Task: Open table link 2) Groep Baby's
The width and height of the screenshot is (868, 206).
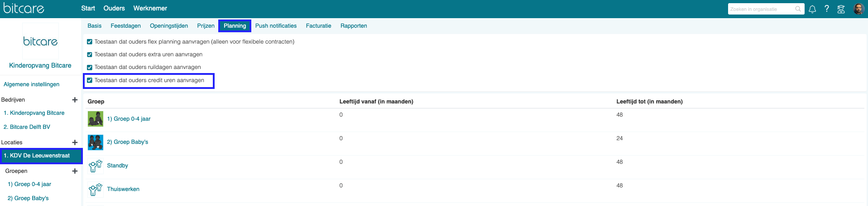Action: (x=128, y=142)
